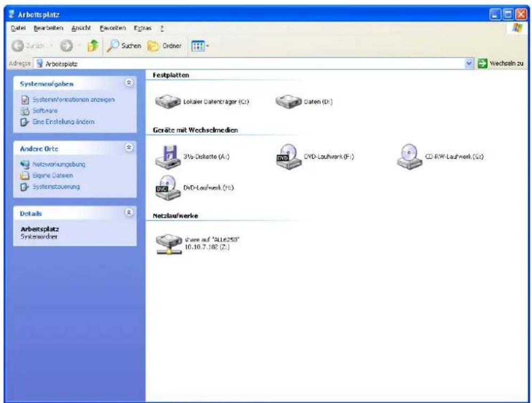Click the Netzlaufwerke group heading
The height and width of the screenshot is (403, 532).
(x=175, y=216)
